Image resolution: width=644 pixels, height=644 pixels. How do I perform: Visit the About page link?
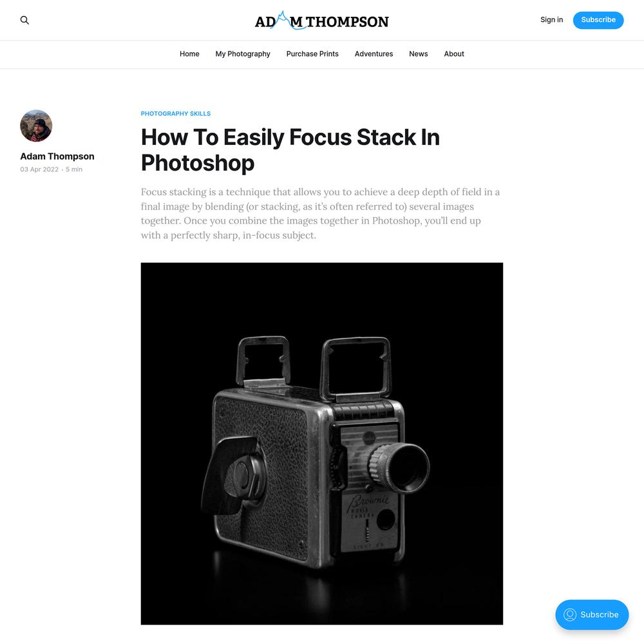(454, 54)
